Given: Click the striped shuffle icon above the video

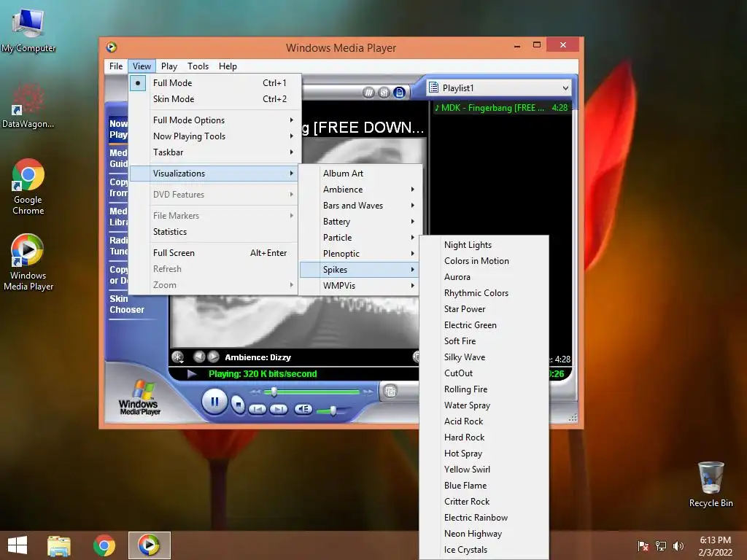Looking at the screenshot, I should (368, 93).
